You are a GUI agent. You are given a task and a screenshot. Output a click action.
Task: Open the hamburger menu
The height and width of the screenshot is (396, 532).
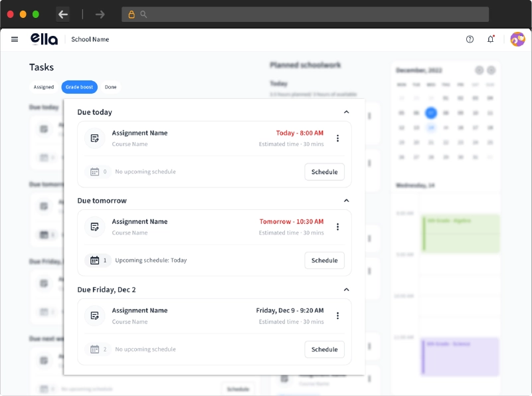coord(15,39)
